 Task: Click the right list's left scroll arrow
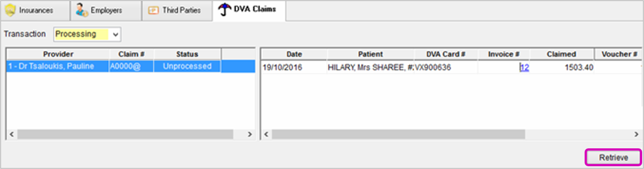[266, 134]
